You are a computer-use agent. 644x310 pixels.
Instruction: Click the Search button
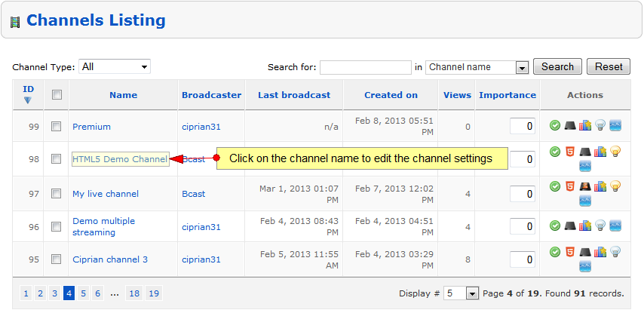[557, 66]
